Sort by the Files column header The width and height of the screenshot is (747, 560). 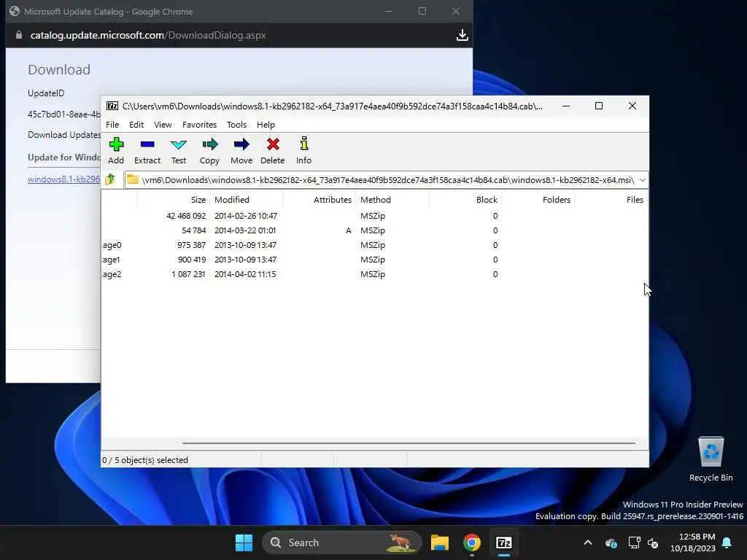tap(611, 200)
